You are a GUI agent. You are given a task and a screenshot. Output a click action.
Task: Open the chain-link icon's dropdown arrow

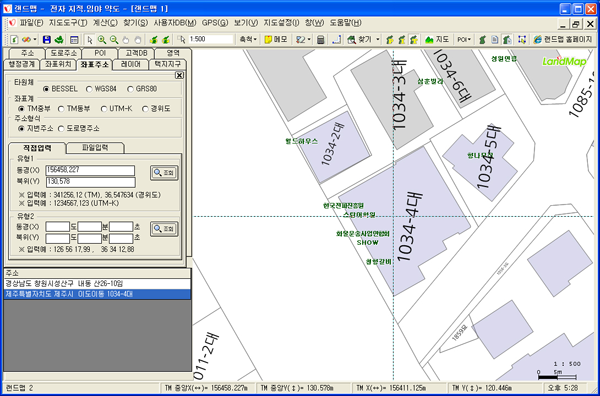point(35,39)
